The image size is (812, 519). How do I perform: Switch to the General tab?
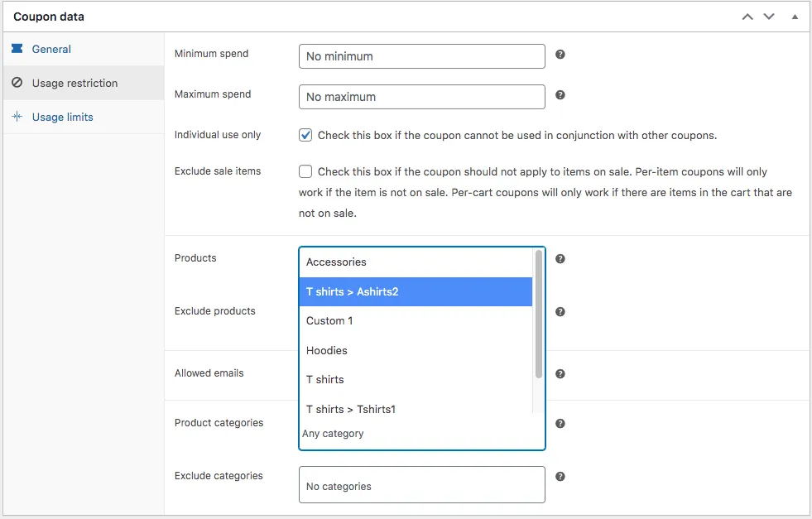tap(51, 49)
